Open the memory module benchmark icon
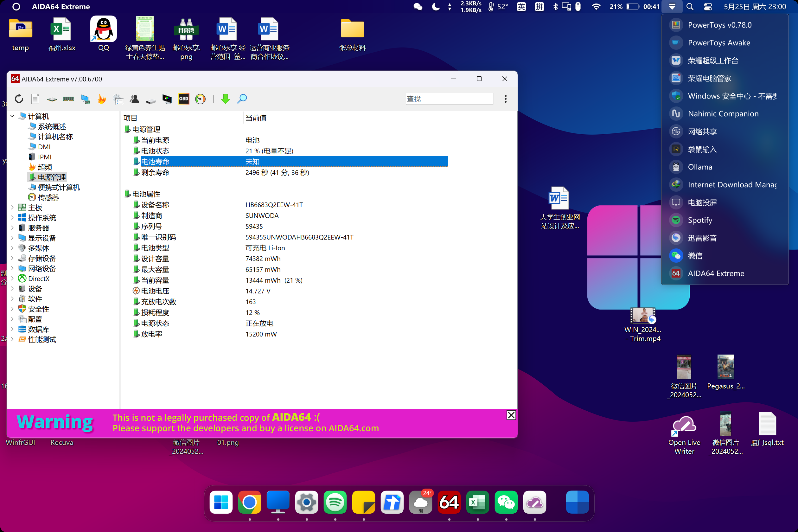Image resolution: width=798 pixels, height=532 pixels. [x=68, y=99]
